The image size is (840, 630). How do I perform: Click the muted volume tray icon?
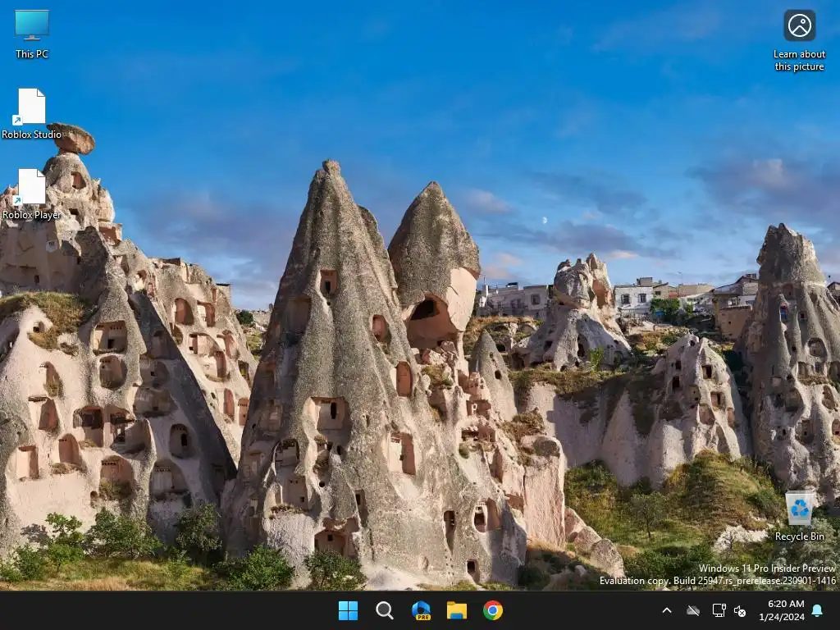tap(740, 610)
